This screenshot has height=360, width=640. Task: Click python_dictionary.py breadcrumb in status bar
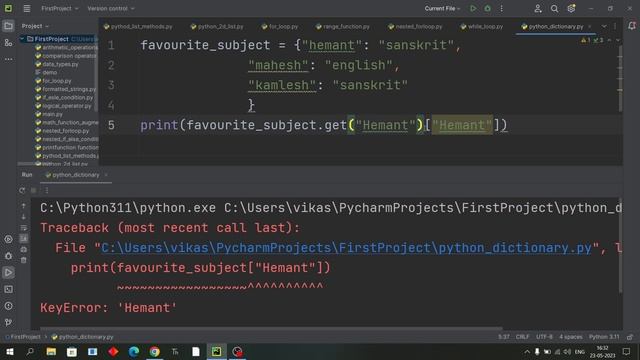[x=83, y=337]
